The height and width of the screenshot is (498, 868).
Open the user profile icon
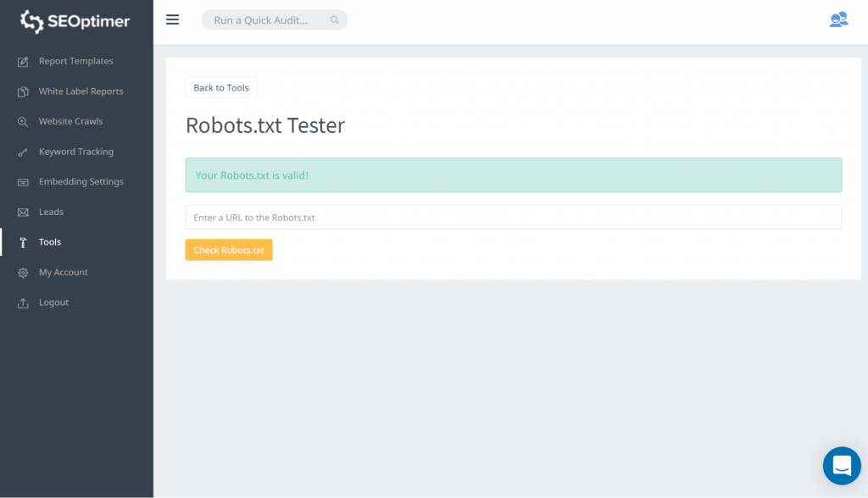point(837,19)
